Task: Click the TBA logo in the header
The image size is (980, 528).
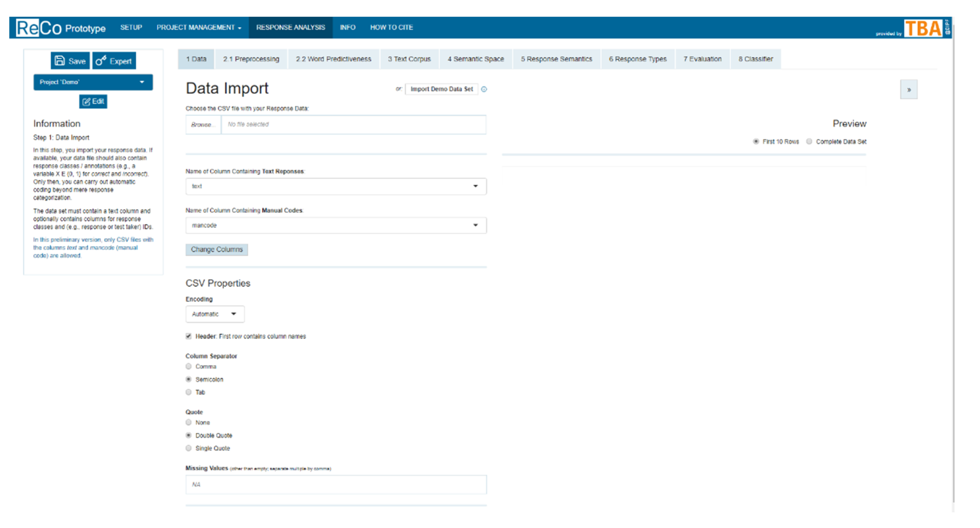Action: pos(923,28)
